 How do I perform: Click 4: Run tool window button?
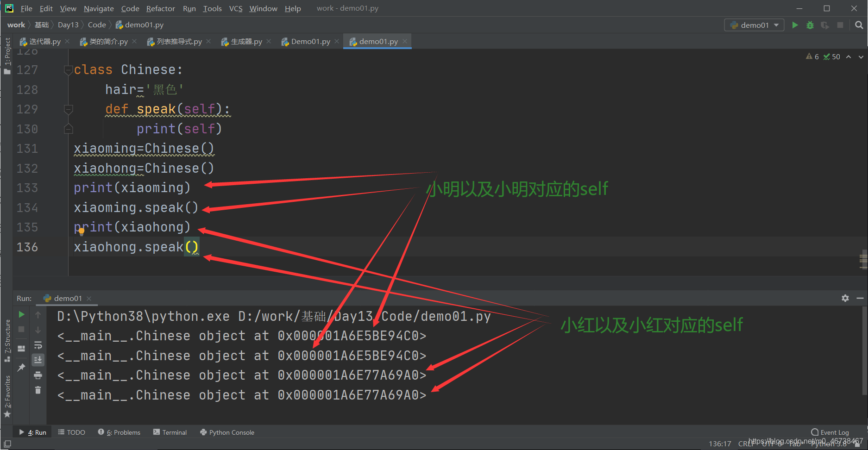point(33,432)
